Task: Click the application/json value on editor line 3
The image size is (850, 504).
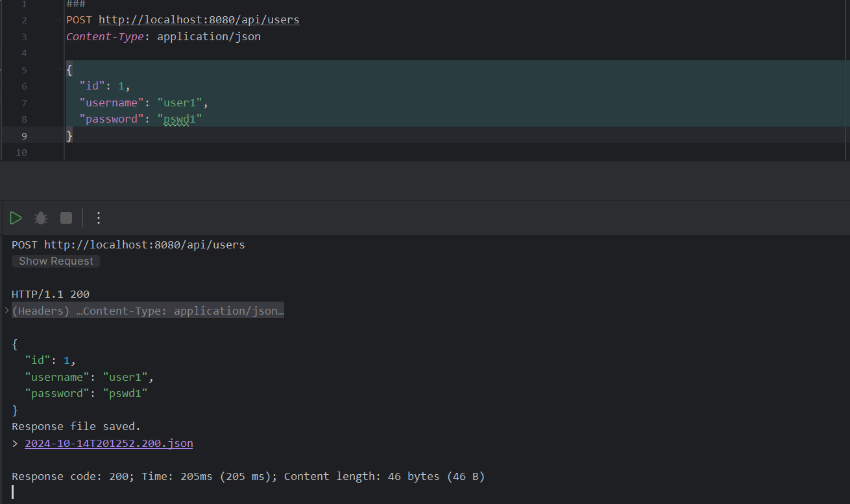Action: (209, 36)
